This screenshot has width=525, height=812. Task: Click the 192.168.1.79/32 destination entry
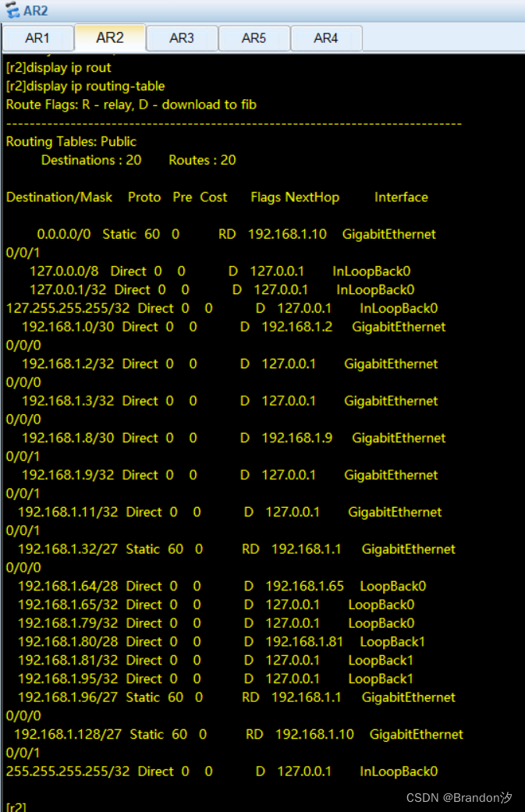pyautogui.click(x=68, y=623)
